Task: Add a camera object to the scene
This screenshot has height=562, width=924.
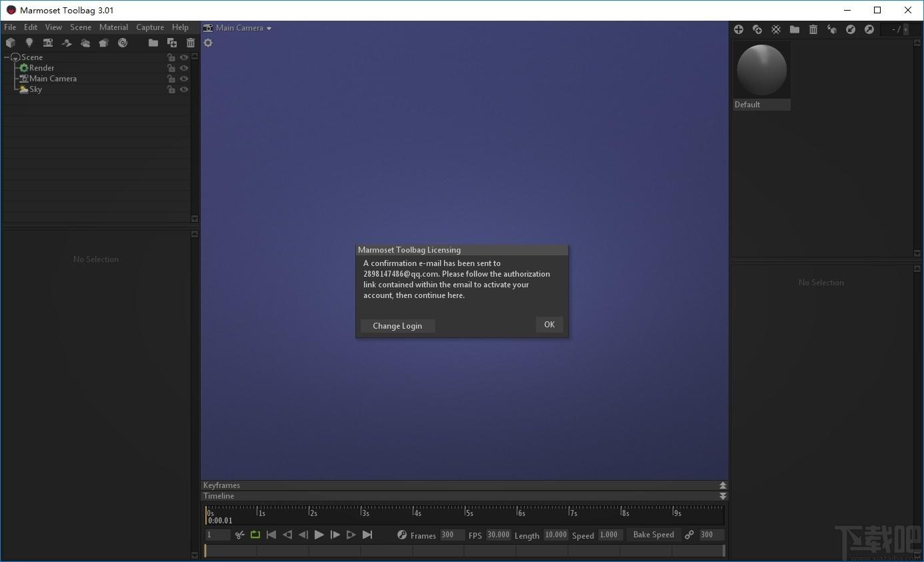Action: point(47,43)
